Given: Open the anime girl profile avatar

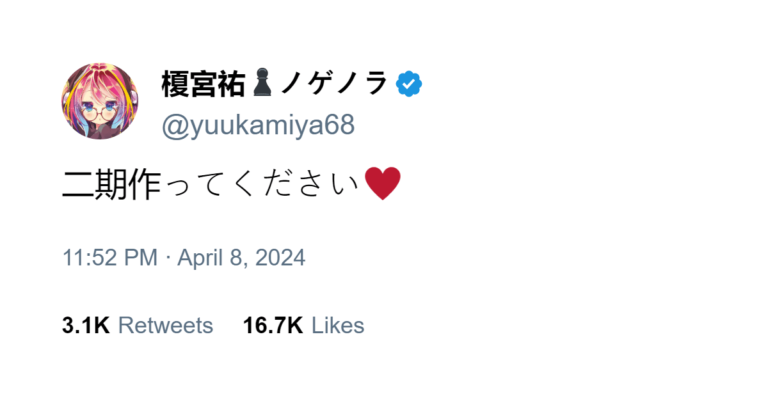Looking at the screenshot, I should 100,101.
